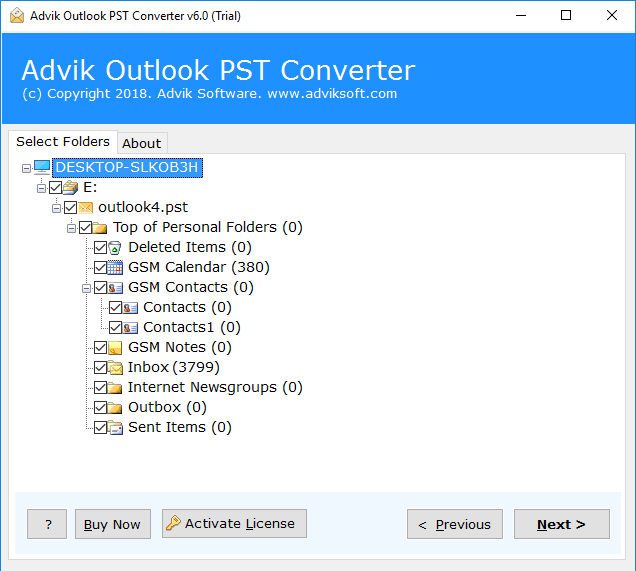Click the mail folder icon of Inbox
636x571 pixels.
[115, 368]
